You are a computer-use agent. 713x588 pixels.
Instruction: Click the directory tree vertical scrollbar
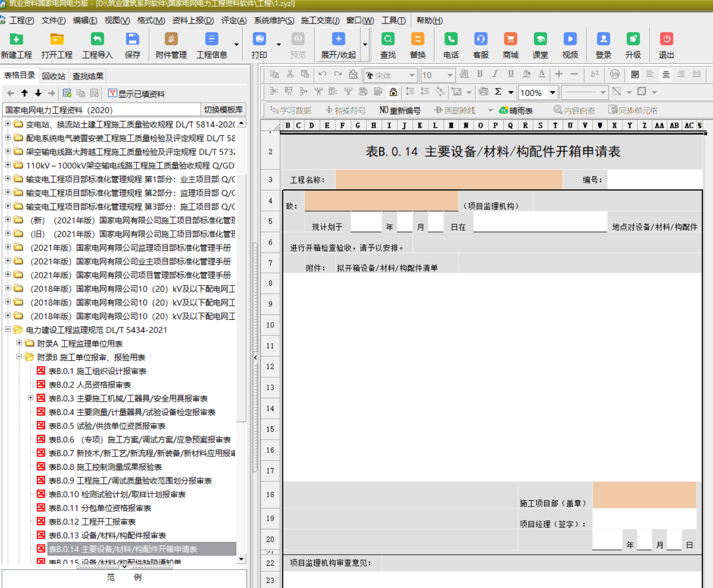241,341
